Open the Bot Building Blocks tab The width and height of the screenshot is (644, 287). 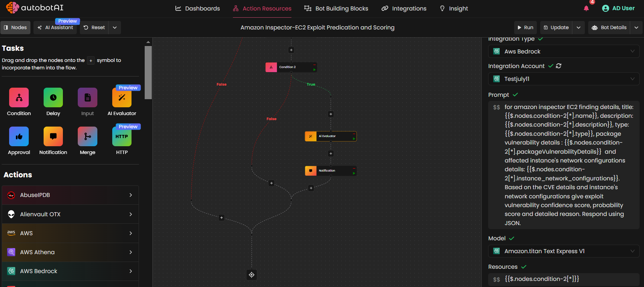pos(336,8)
